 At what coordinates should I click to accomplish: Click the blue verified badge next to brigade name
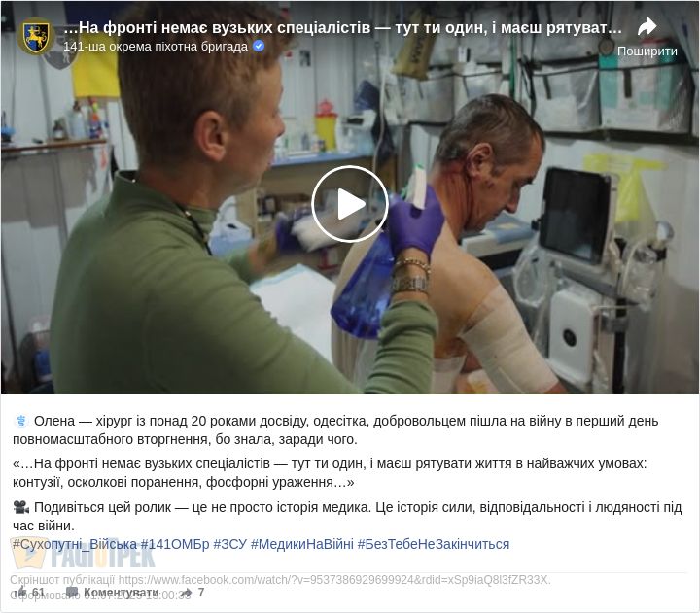(259, 46)
